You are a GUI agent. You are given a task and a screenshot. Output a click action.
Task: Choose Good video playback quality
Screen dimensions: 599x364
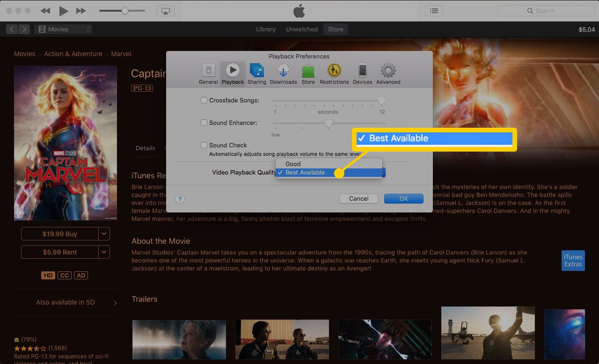(329, 164)
